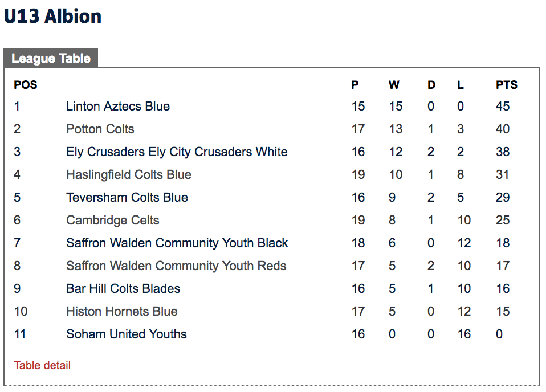Viewport: 546px width, 392px height.
Task: Open Potton Colts team link
Action: 100,129
